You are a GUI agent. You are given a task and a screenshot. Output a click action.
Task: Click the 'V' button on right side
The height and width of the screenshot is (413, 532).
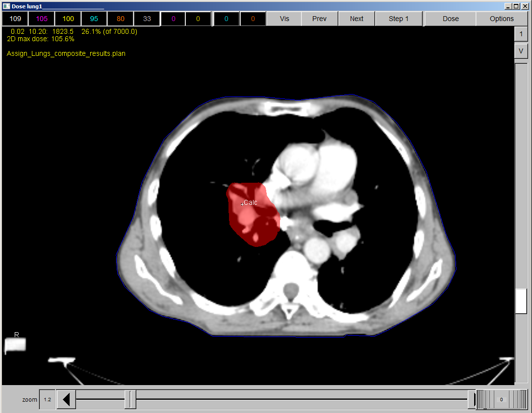[x=521, y=51]
